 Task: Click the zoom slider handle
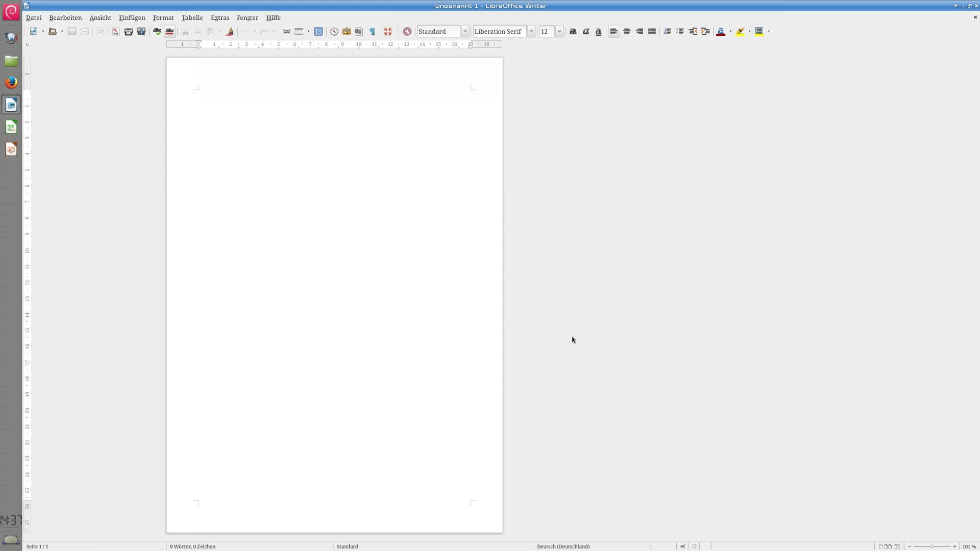[932, 546]
